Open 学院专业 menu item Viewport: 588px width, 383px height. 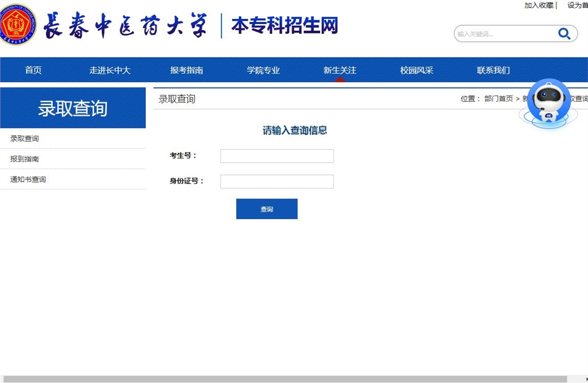263,70
